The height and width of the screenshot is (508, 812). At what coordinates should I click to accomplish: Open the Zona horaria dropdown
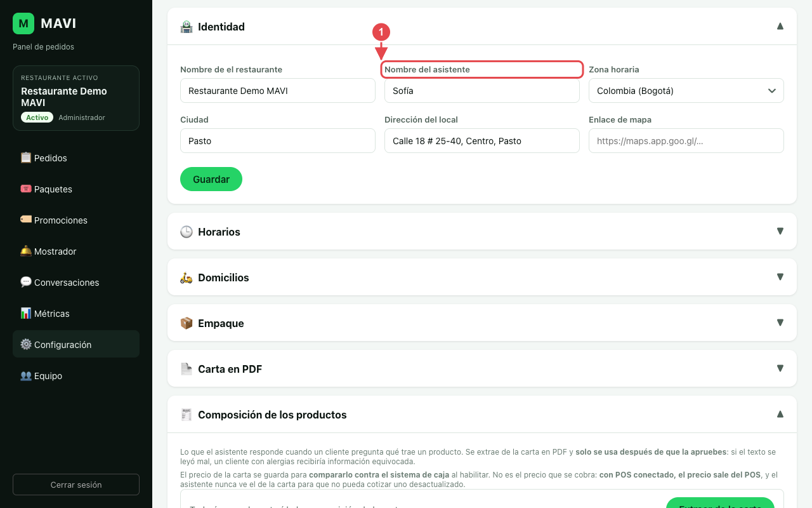[686, 91]
